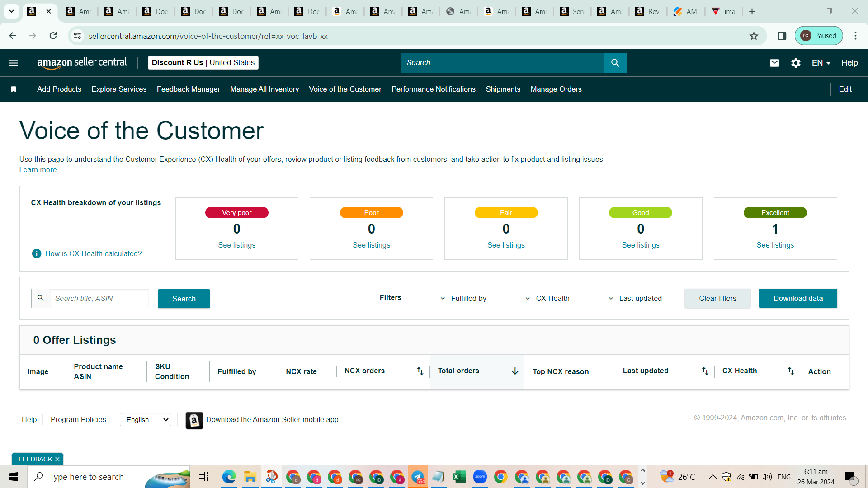
Task: Close the FEEDBACK tab
Action: [57, 460]
